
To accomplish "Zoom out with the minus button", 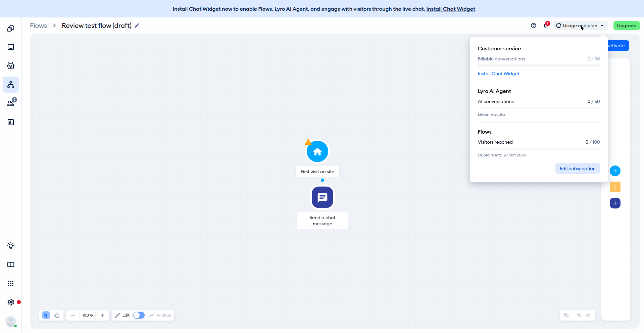I will click(x=73, y=315).
